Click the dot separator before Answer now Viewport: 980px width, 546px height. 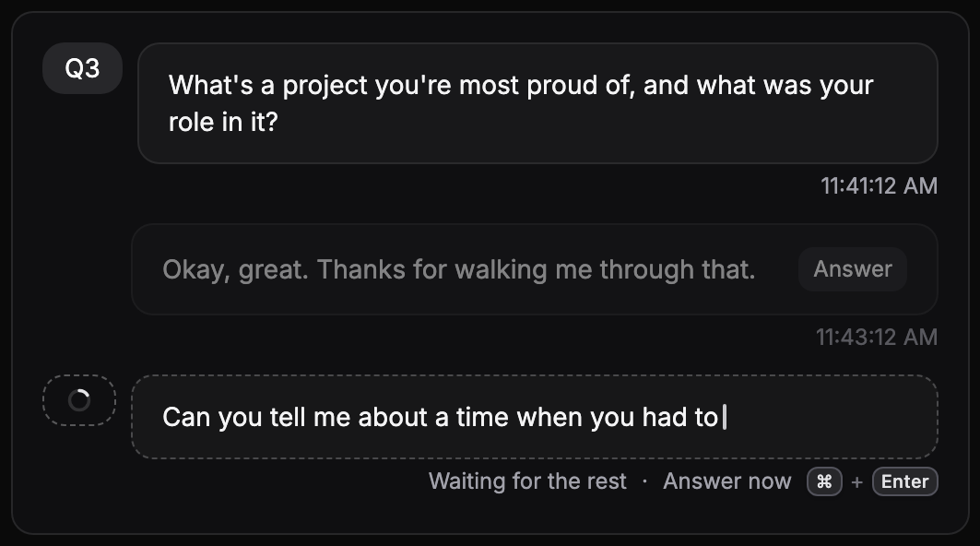645,481
